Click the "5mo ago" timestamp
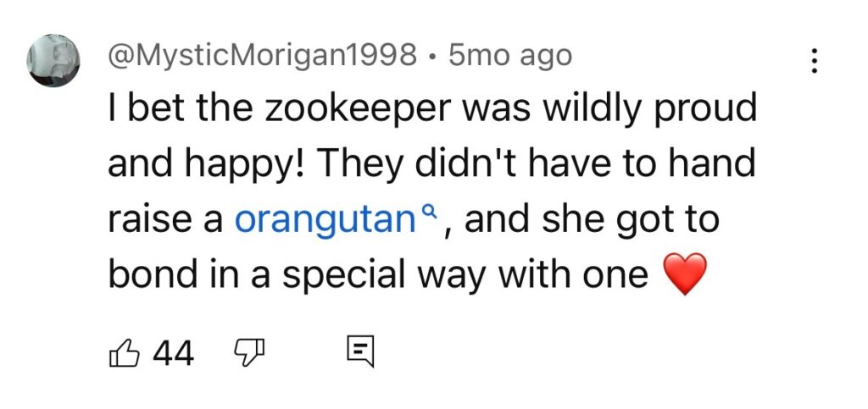This screenshot has height=409, width=868. (x=510, y=57)
